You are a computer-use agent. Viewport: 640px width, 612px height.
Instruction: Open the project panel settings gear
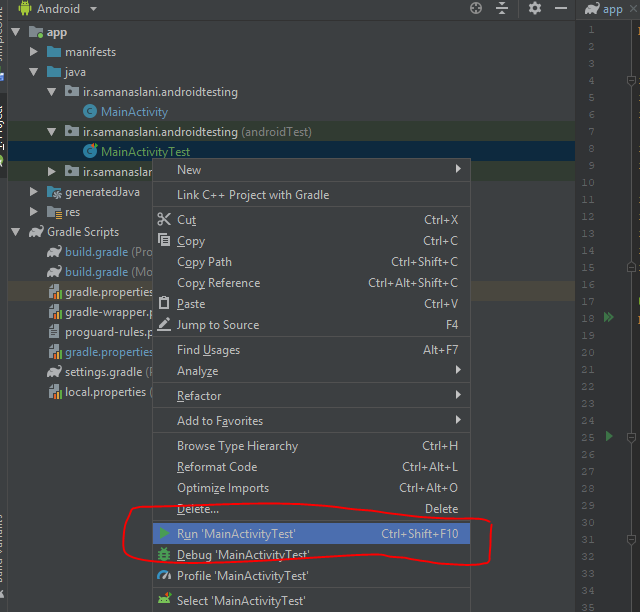point(535,9)
